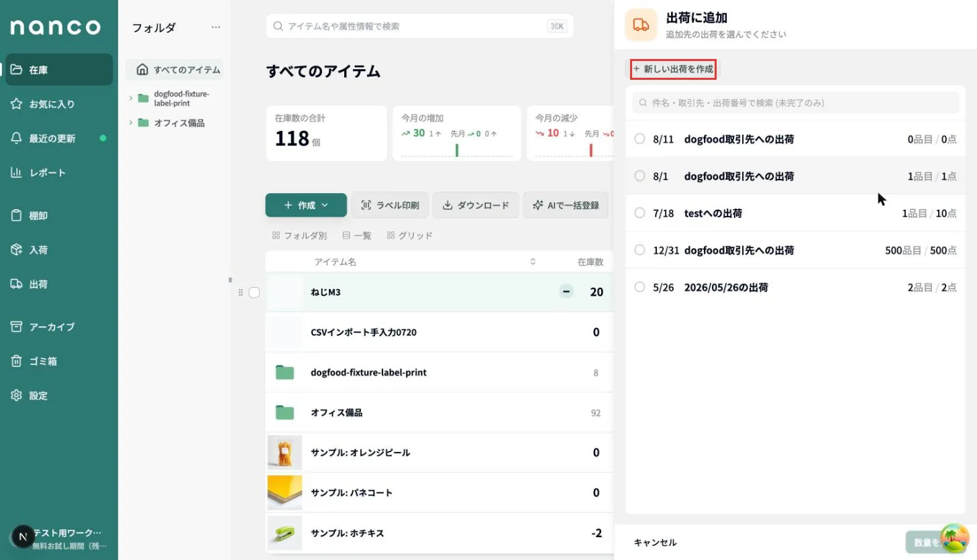Image resolution: width=977 pixels, height=560 pixels.
Task: Select the 12/31 dogfood取引先への出荷 radio button
Action: pyautogui.click(x=639, y=249)
